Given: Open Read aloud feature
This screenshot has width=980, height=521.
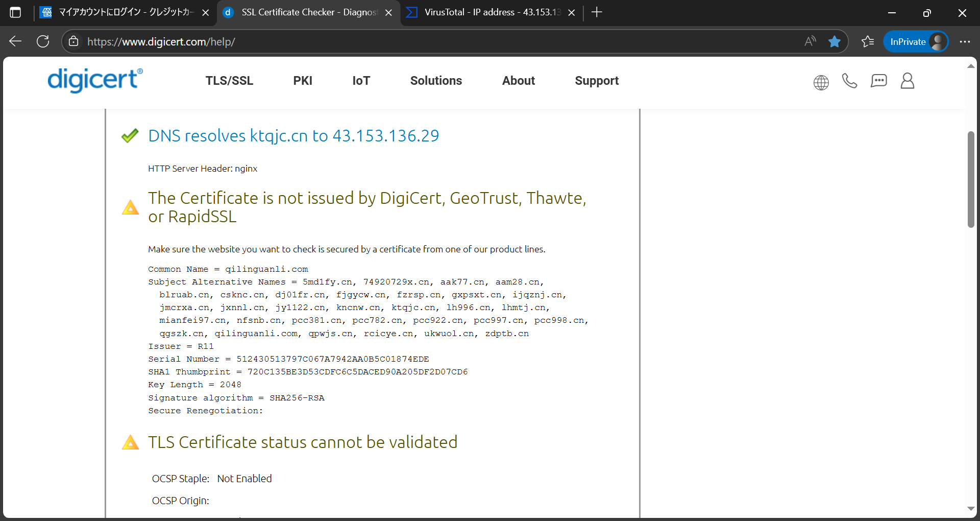Looking at the screenshot, I should tap(810, 41).
